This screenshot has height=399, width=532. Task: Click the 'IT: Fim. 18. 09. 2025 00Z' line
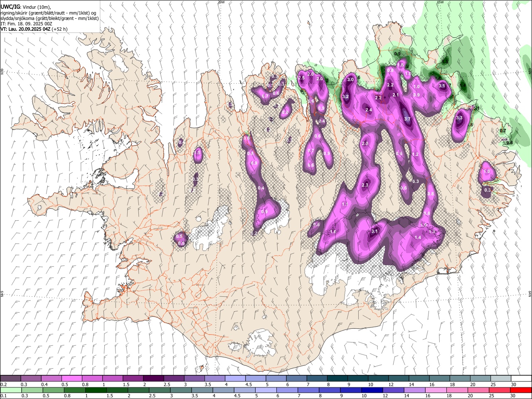(x=26, y=24)
